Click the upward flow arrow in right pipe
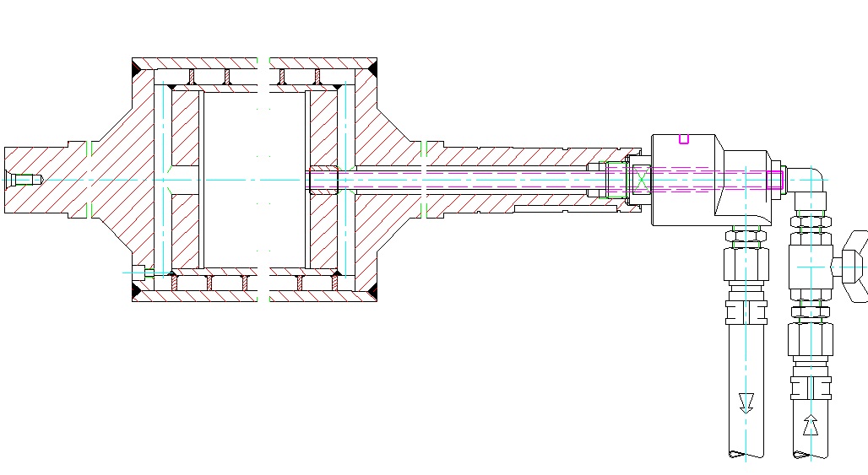This screenshot has width=868, height=475. (x=811, y=424)
